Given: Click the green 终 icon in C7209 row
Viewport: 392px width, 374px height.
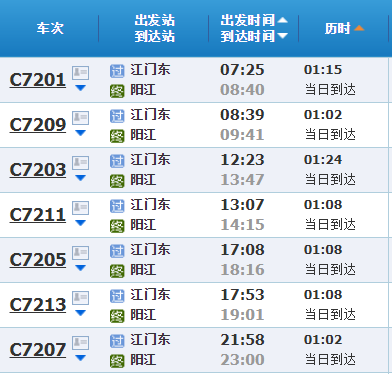Looking at the screenshot, I should coord(117,136).
